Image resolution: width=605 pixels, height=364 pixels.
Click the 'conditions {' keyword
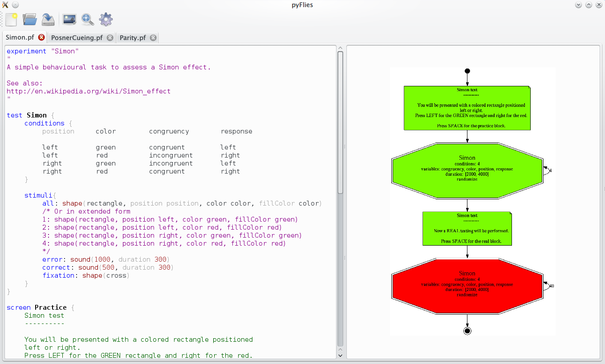click(x=45, y=123)
